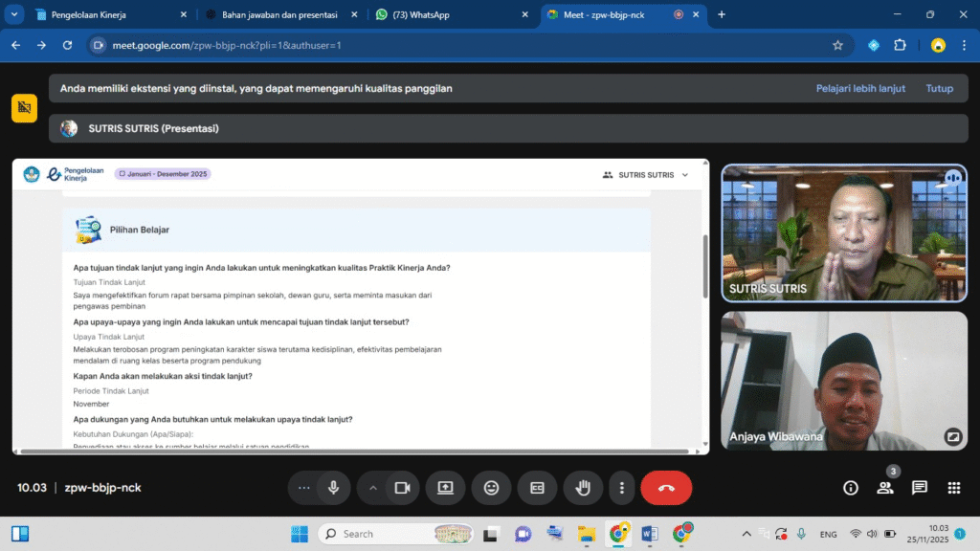Expand video settings arrow next to camera
Screen dimensions: 980x551
coord(373,488)
